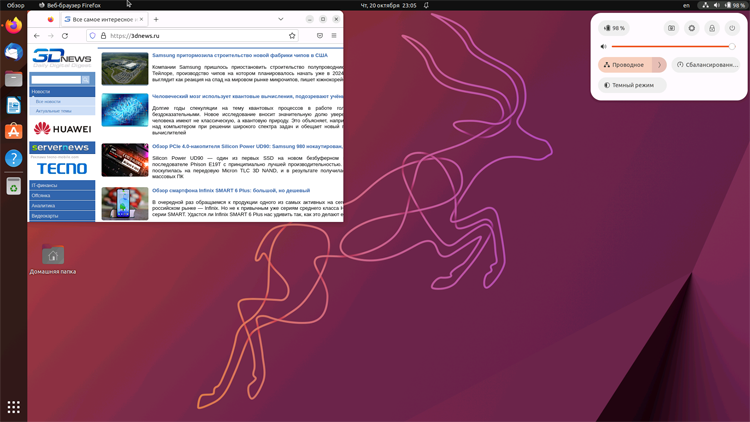Screen dimensions: 750x422
Task: Toggle the Проводное wired connection
Action: (x=625, y=65)
